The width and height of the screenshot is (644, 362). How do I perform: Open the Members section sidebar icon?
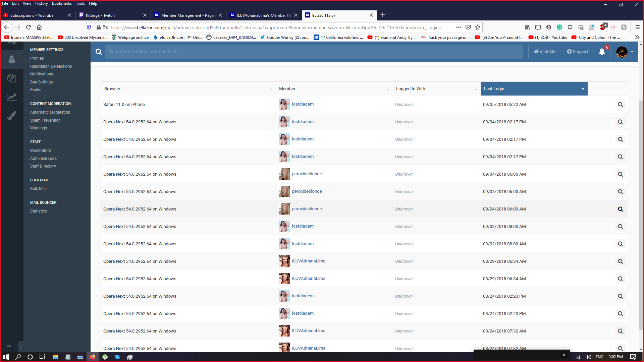coord(12,59)
